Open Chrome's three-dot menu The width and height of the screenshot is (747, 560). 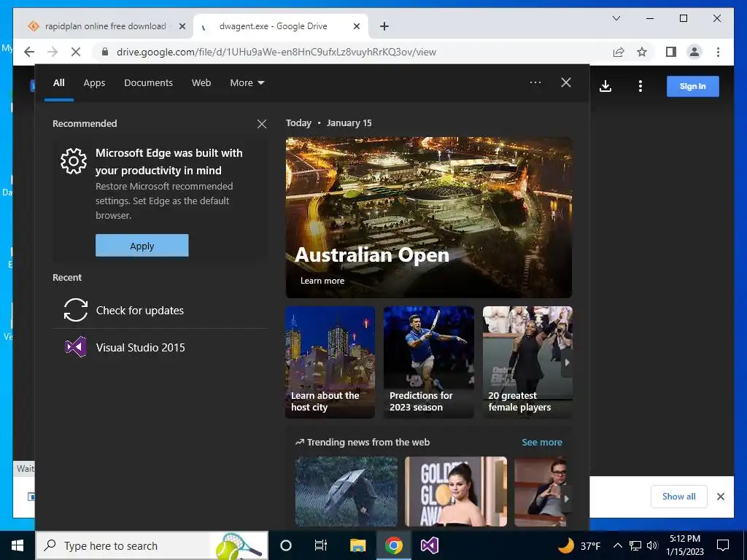point(718,52)
